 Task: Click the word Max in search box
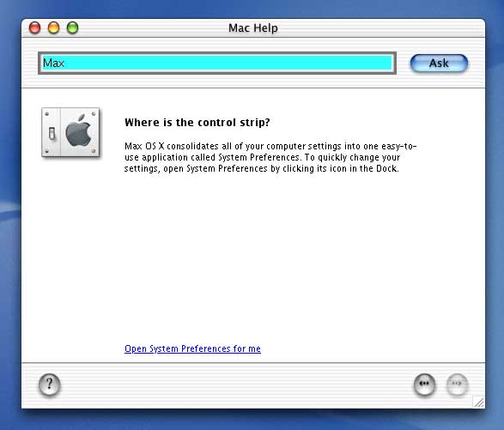tap(54, 63)
